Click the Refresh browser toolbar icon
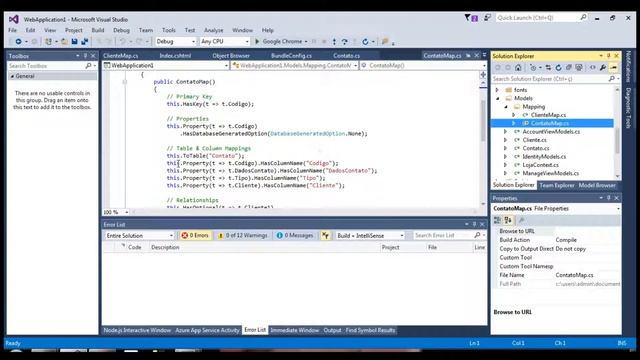640x360 pixels. point(365,42)
